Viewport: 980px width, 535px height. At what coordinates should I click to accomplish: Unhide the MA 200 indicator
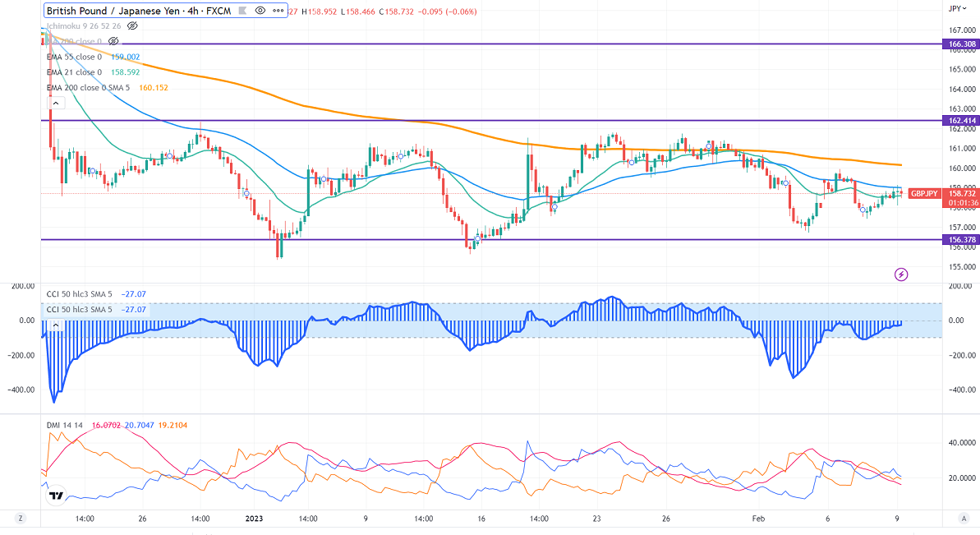point(114,40)
